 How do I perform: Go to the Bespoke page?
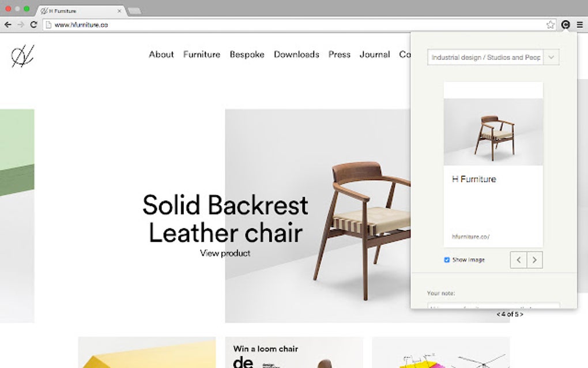tap(247, 54)
